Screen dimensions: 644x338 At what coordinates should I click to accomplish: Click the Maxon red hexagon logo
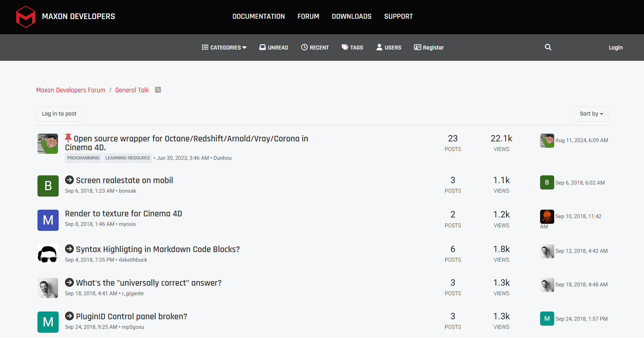[x=26, y=17]
